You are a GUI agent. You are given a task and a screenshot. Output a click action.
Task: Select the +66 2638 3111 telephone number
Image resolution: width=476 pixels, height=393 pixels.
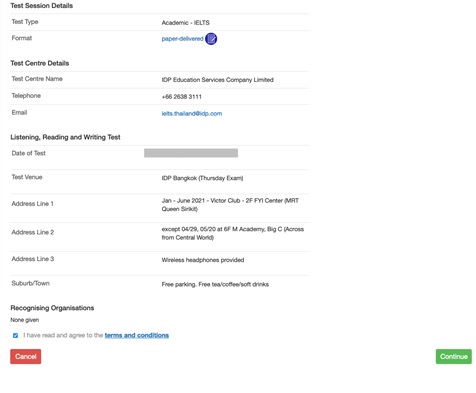182,97
